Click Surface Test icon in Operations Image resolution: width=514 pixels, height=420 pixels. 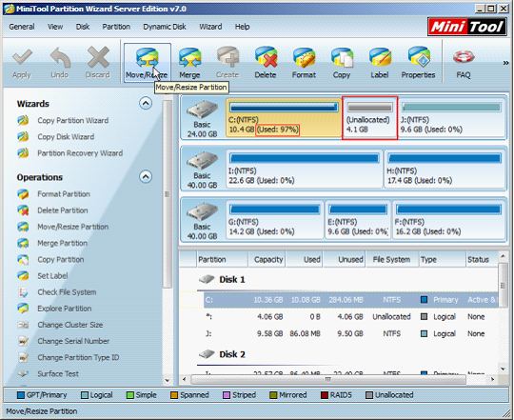click(23, 373)
